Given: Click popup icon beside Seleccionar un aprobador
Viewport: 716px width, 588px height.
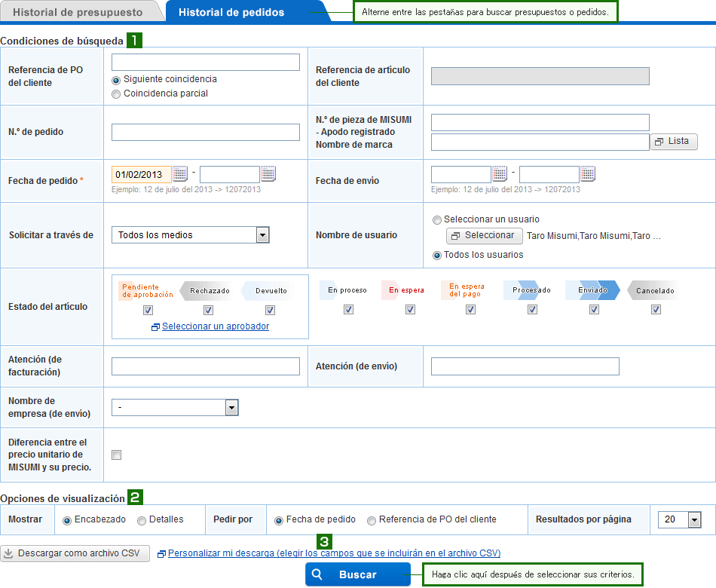Looking at the screenshot, I should pyautogui.click(x=155, y=326).
